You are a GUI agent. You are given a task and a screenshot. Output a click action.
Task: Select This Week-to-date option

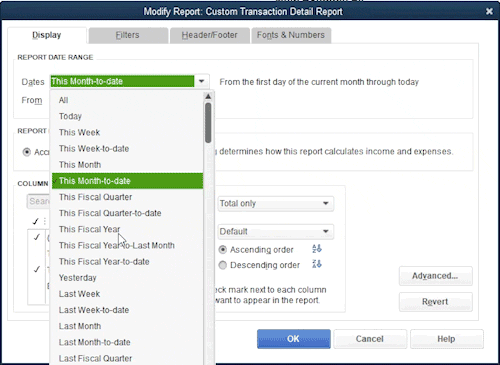[127, 149]
